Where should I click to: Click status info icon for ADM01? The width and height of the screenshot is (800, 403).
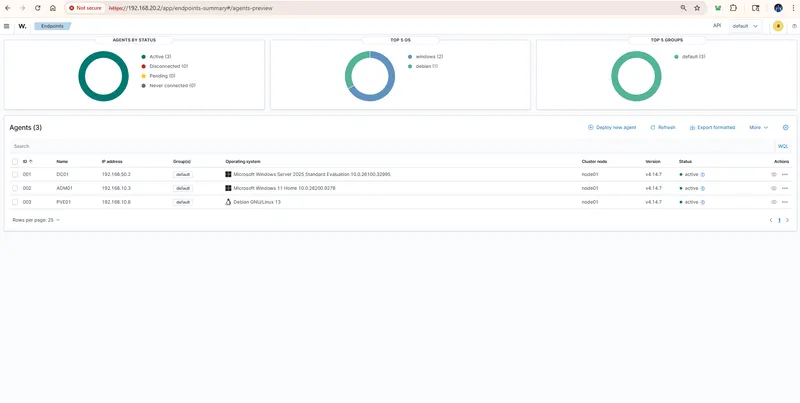click(x=703, y=188)
